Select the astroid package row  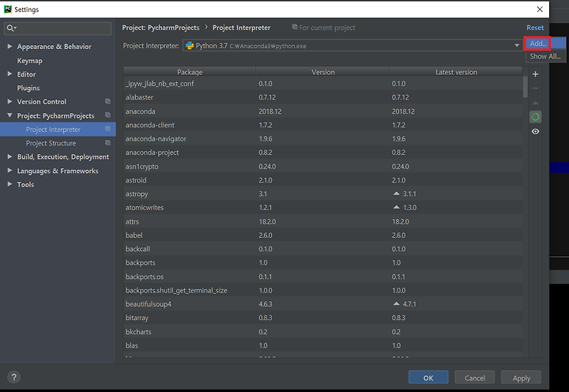(x=323, y=180)
